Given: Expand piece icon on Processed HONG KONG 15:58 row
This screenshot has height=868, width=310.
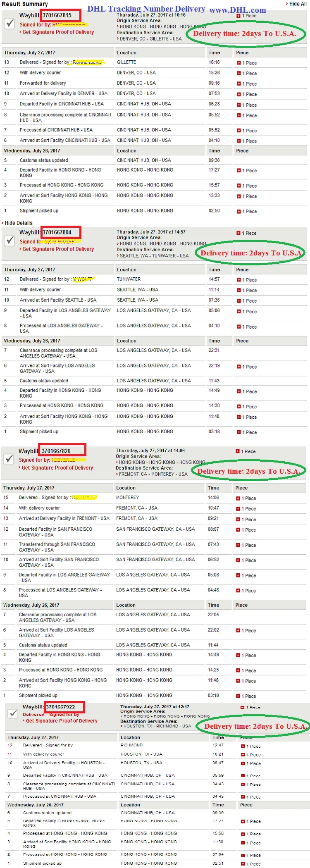Looking at the screenshot, I should tap(243, 834).
